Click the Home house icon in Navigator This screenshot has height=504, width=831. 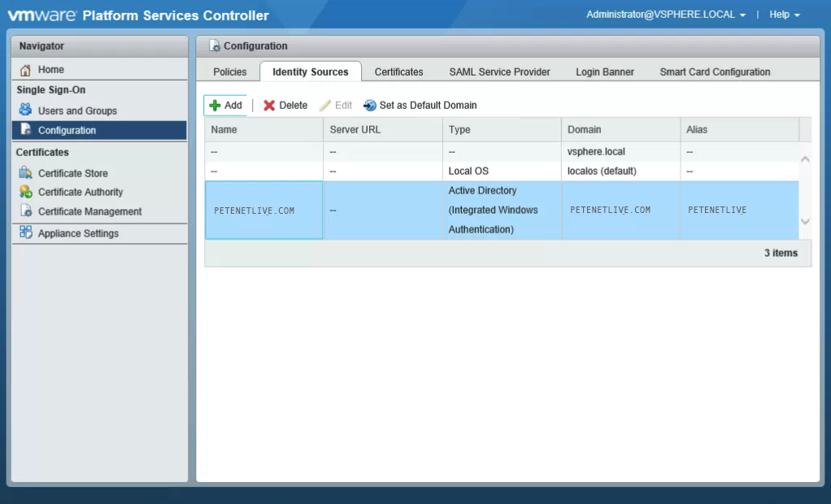pyautogui.click(x=25, y=69)
